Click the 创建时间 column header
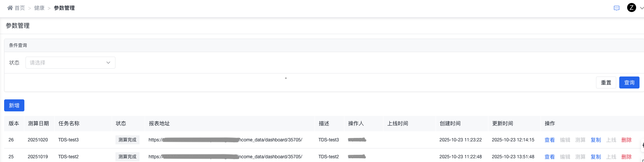 (450, 123)
